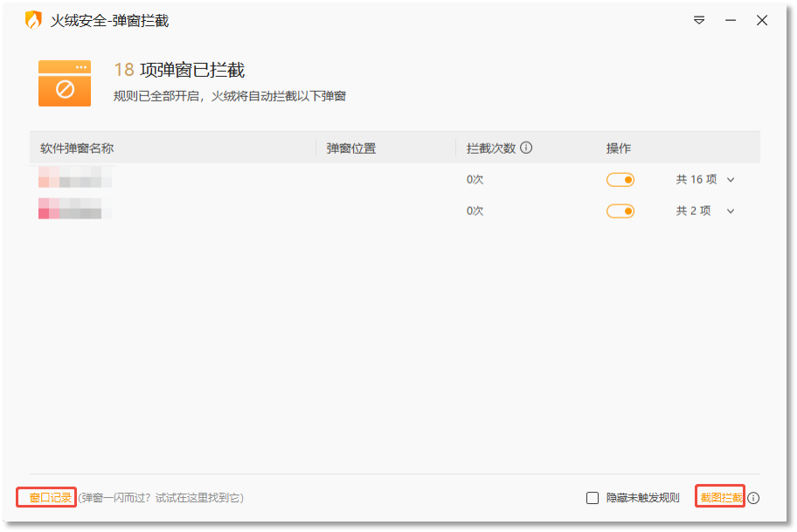Select the second blurred software row name
This screenshot has width=797, height=532.
[x=75, y=208]
